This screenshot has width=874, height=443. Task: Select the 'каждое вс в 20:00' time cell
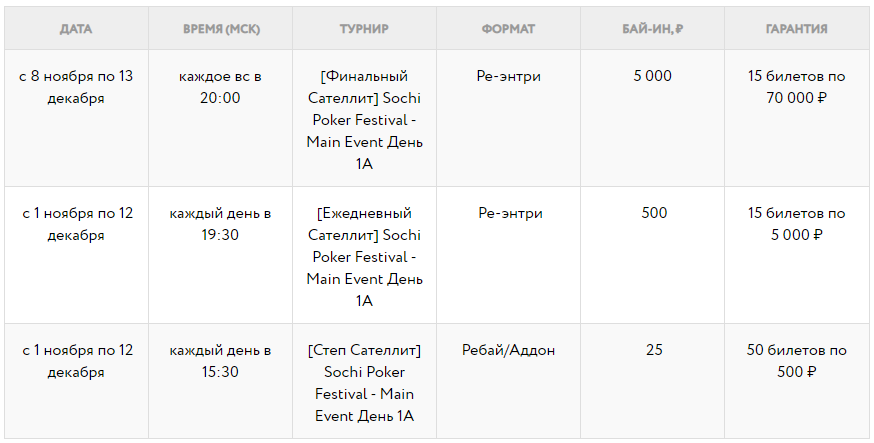click(220, 87)
